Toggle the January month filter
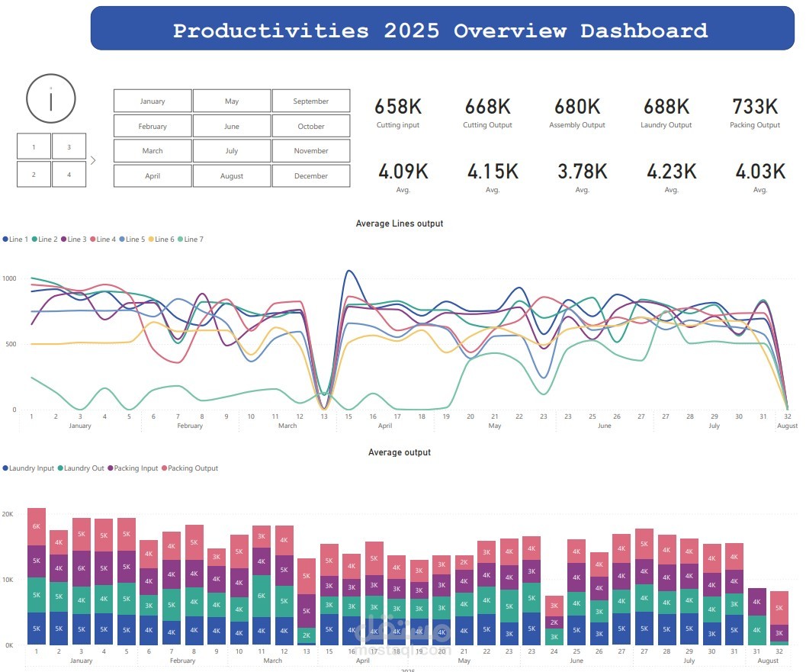Screen dimensions: 806x672 coord(152,100)
